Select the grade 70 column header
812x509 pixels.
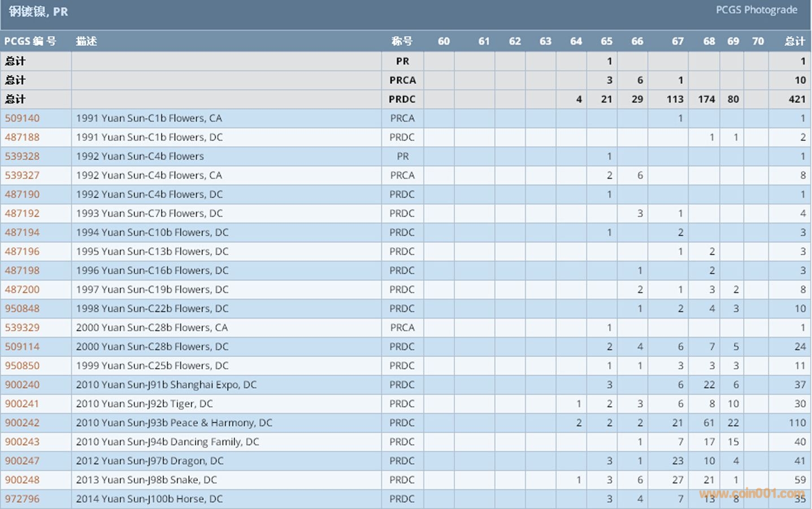point(758,41)
